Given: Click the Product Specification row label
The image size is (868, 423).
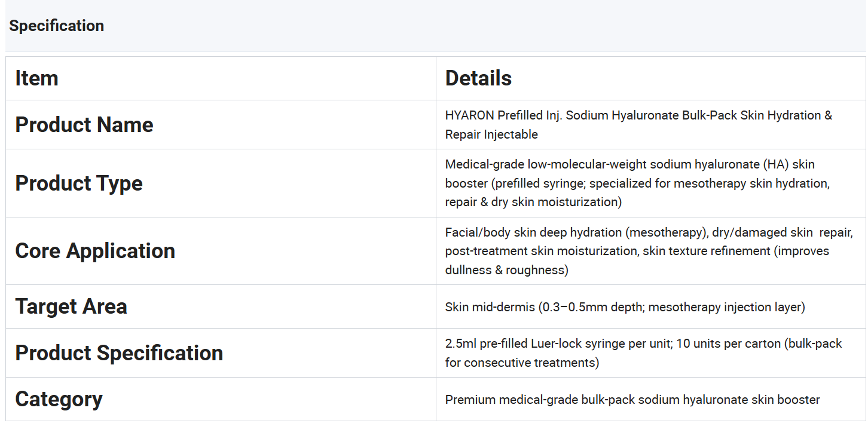Looking at the screenshot, I should 119,353.
